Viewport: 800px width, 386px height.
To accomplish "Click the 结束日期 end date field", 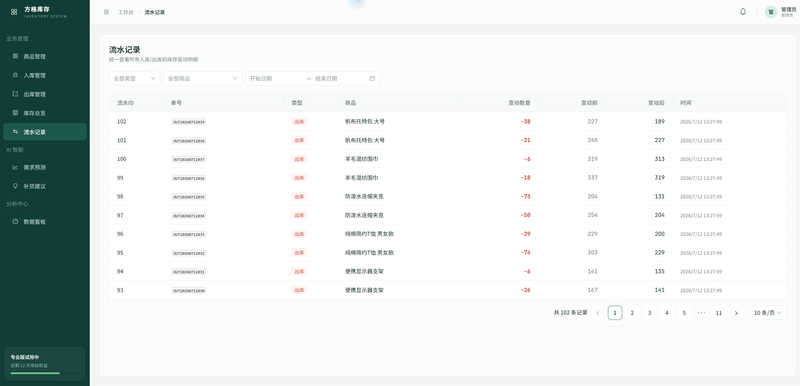I will (x=339, y=79).
